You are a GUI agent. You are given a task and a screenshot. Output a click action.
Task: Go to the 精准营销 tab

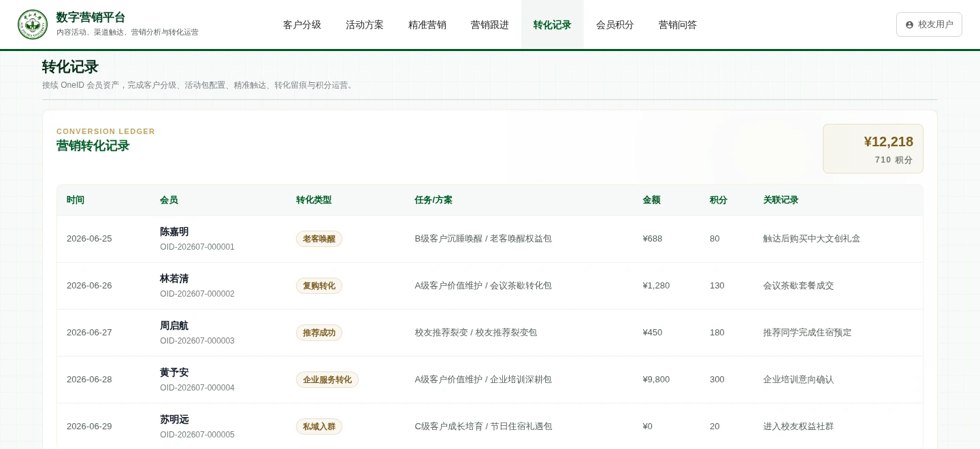coord(427,24)
